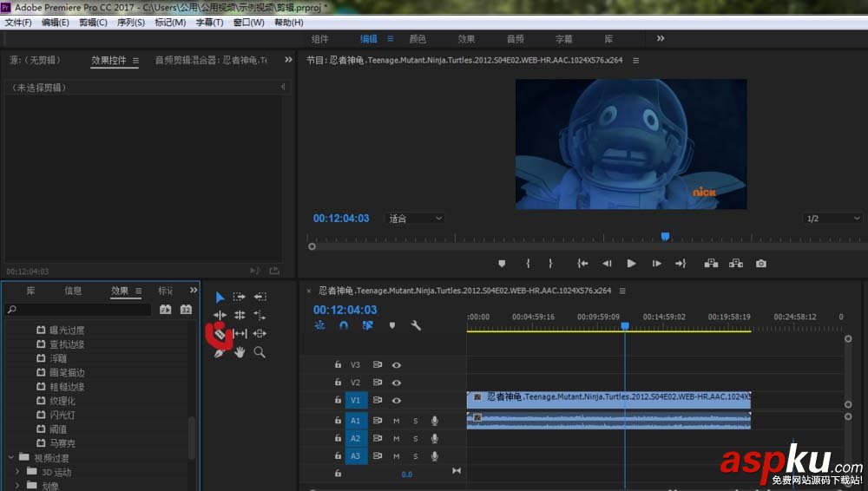The image size is (868, 491).
Task: Select the Zoom magnifier tool
Action: [x=260, y=352]
